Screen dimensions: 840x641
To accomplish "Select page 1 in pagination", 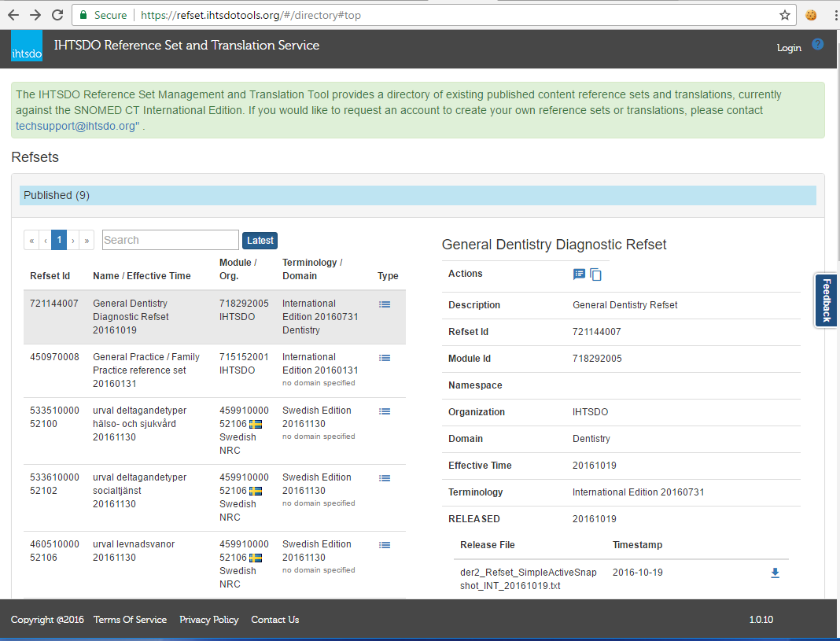I will (x=60, y=241).
